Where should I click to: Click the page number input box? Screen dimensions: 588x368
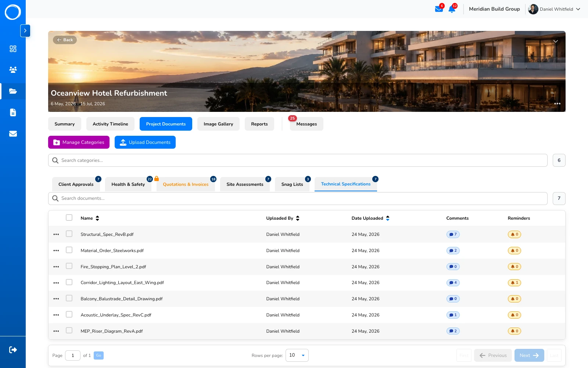[73, 355]
